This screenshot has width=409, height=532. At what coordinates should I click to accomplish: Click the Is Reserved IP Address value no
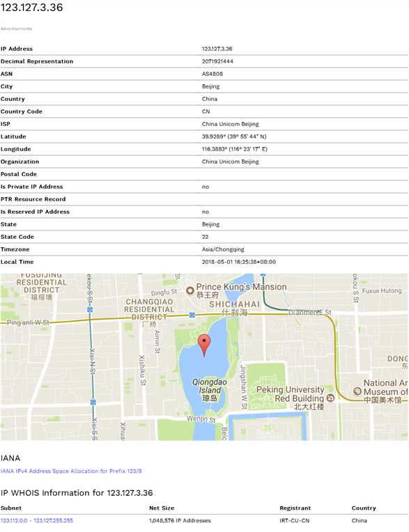click(x=206, y=212)
